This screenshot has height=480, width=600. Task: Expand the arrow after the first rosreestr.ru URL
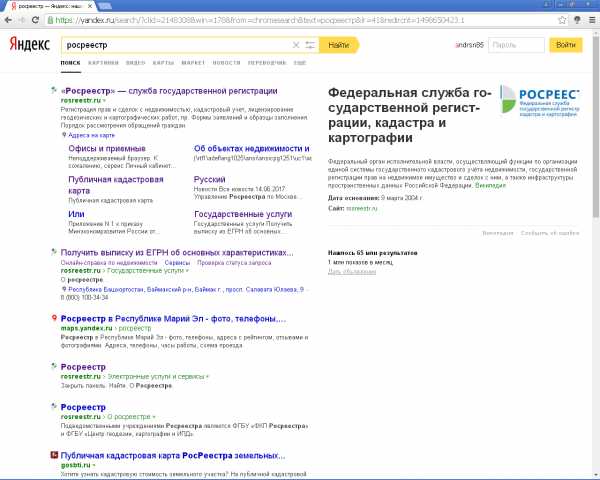click(104, 101)
